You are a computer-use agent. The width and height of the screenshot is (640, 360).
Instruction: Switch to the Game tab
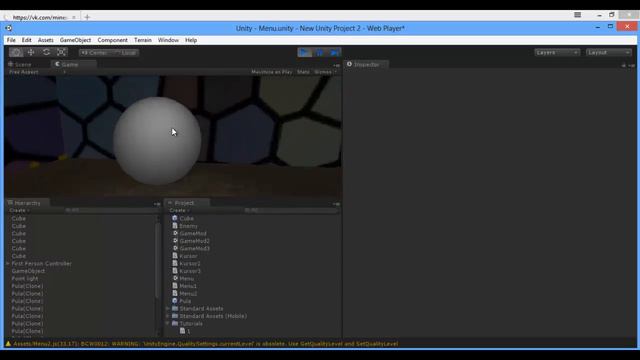pos(70,64)
